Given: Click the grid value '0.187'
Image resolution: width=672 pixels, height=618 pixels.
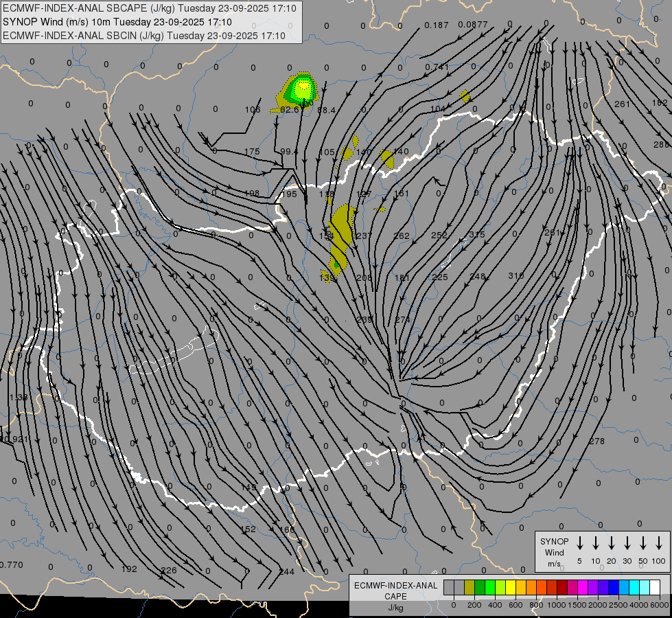Looking at the screenshot, I should point(437,25).
